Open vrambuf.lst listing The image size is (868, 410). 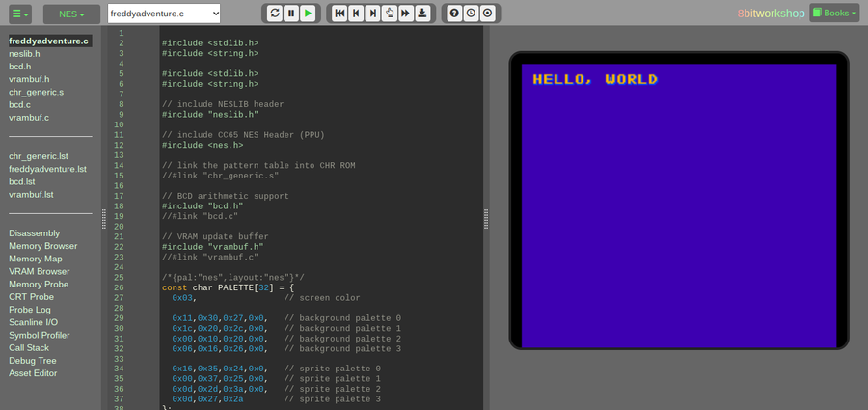(x=31, y=195)
